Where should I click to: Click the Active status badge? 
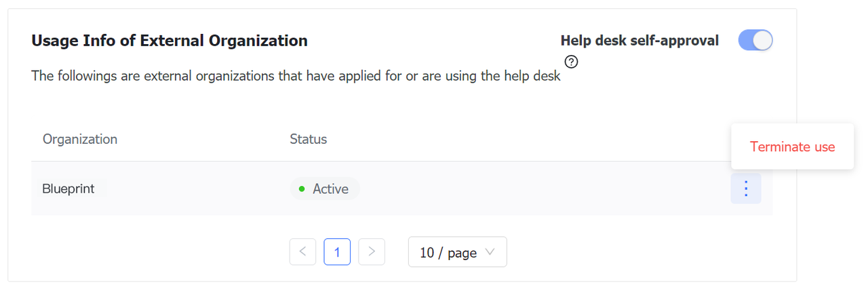point(325,189)
